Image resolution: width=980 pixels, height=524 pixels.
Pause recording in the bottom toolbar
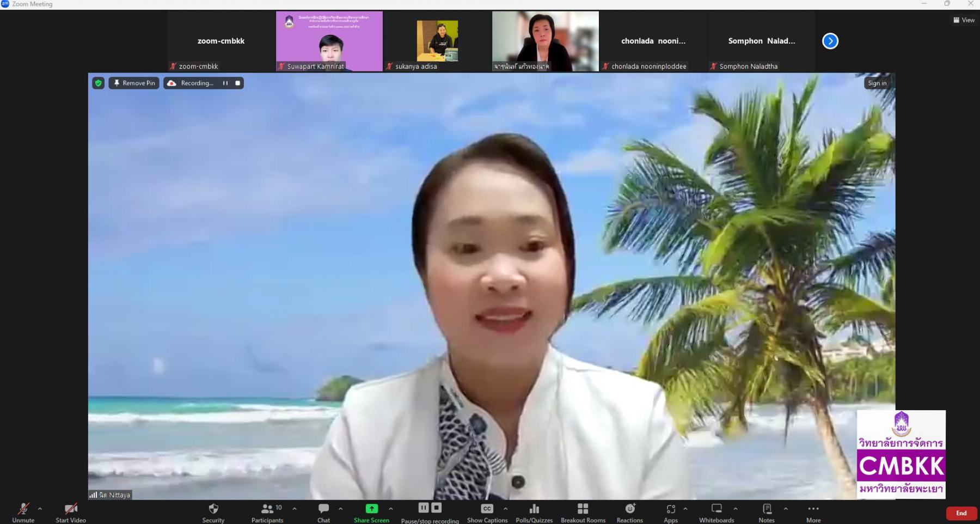[424, 508]
